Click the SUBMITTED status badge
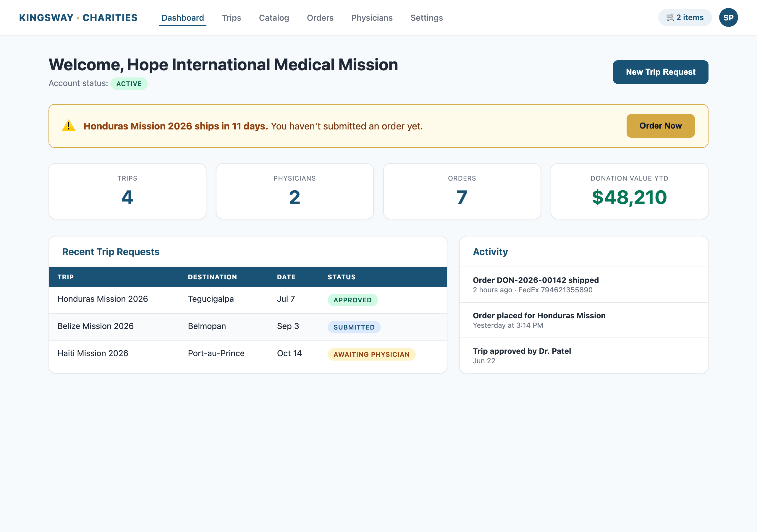This screenshot has height=532, width=757. coord(354,327)
